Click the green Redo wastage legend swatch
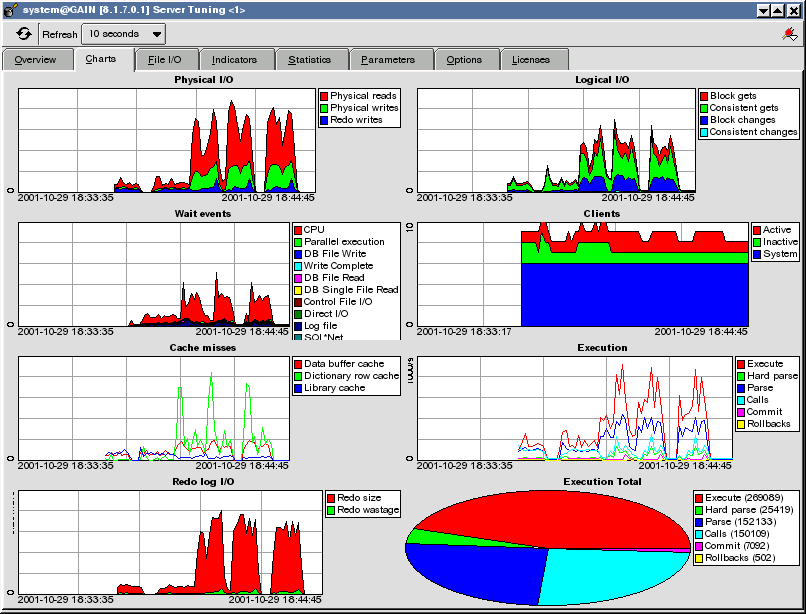The image size is (806, 614). [331, 510]
